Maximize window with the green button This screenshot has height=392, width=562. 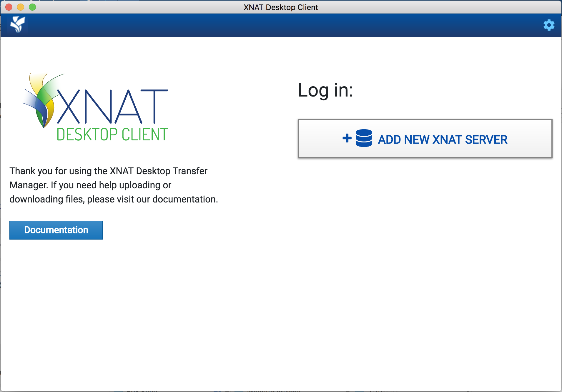tap(32, 7)
